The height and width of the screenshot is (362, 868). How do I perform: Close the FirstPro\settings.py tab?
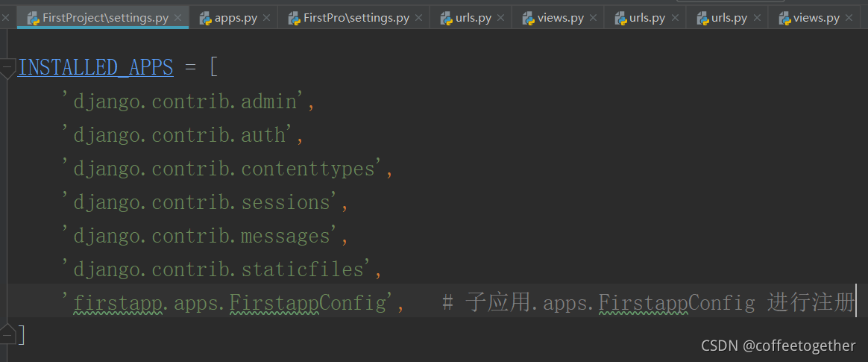point(418,18)
